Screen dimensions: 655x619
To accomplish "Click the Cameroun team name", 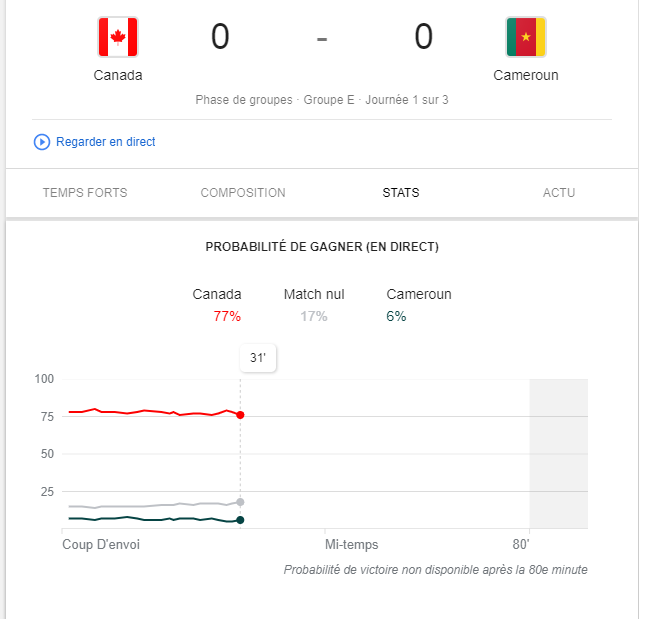I will pyautogui.click(x=526, y=75).
